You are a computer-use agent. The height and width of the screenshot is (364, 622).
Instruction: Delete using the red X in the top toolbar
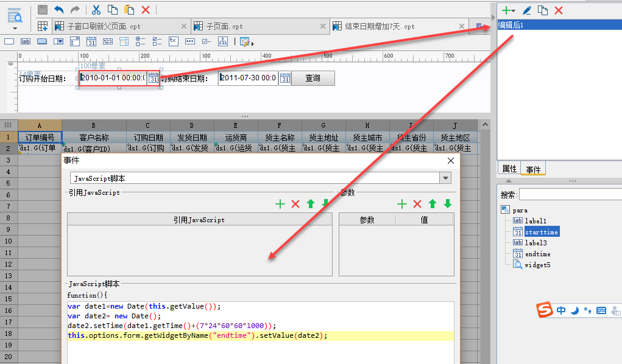click(146, 10)
